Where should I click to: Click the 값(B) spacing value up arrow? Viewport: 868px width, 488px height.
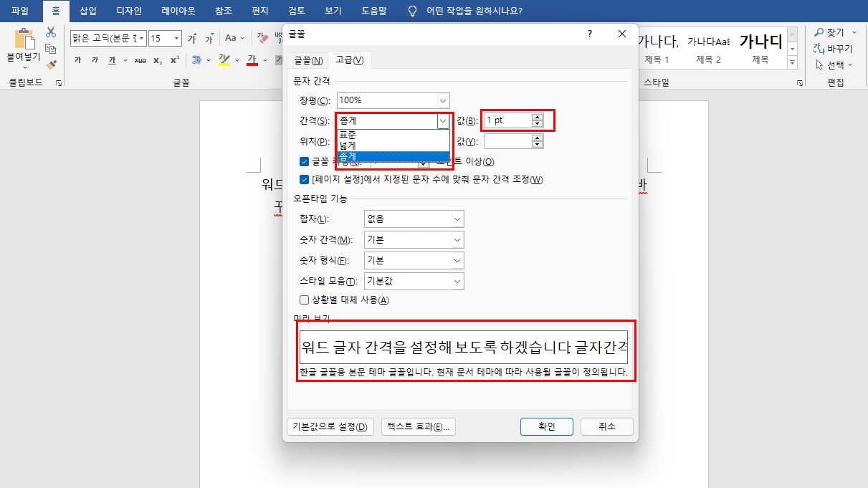pos(536,117)
